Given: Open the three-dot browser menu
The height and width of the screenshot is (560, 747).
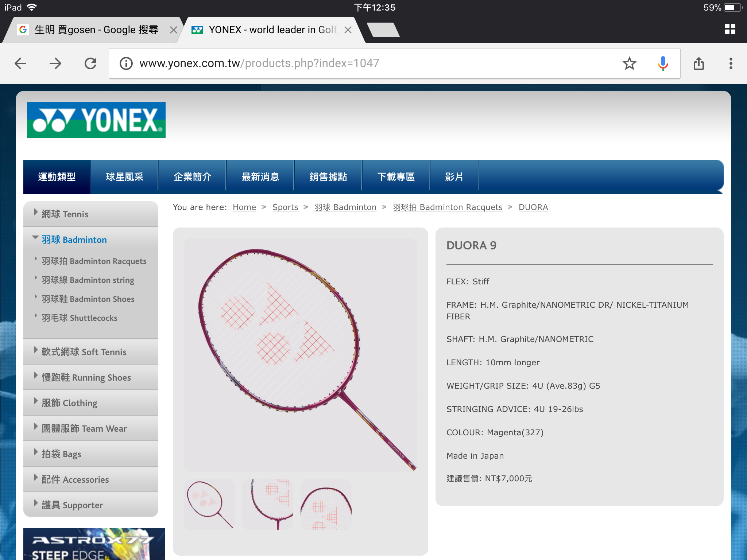Looking at the screenshot, I should pos(731,63).
